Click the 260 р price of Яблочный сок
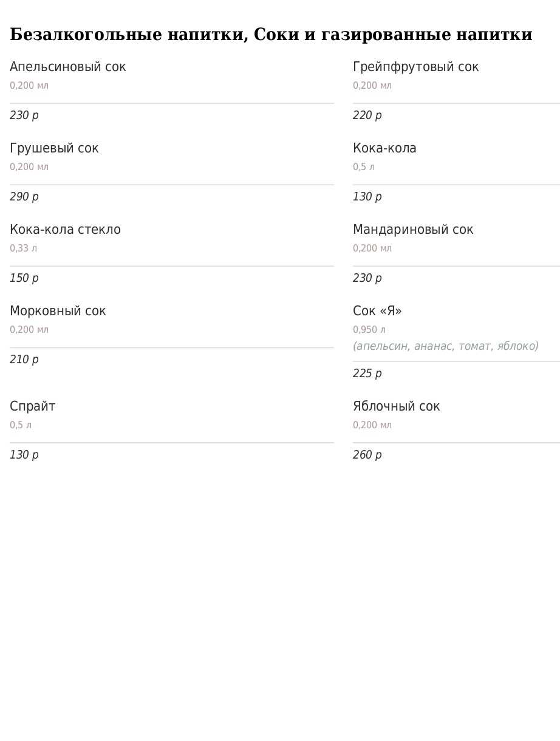Screen dimensions: 560x741 [367, 455]
